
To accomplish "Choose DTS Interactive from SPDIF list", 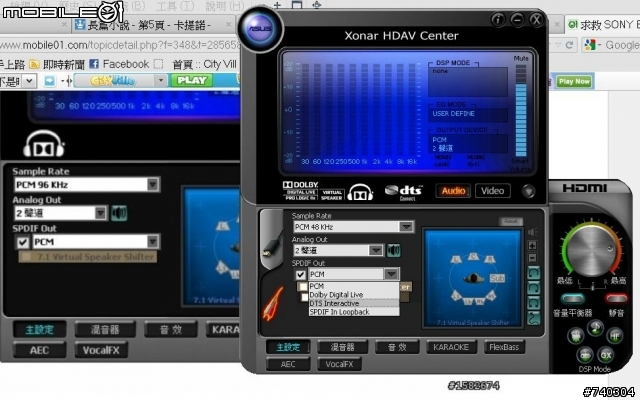I will click(353, 303).
